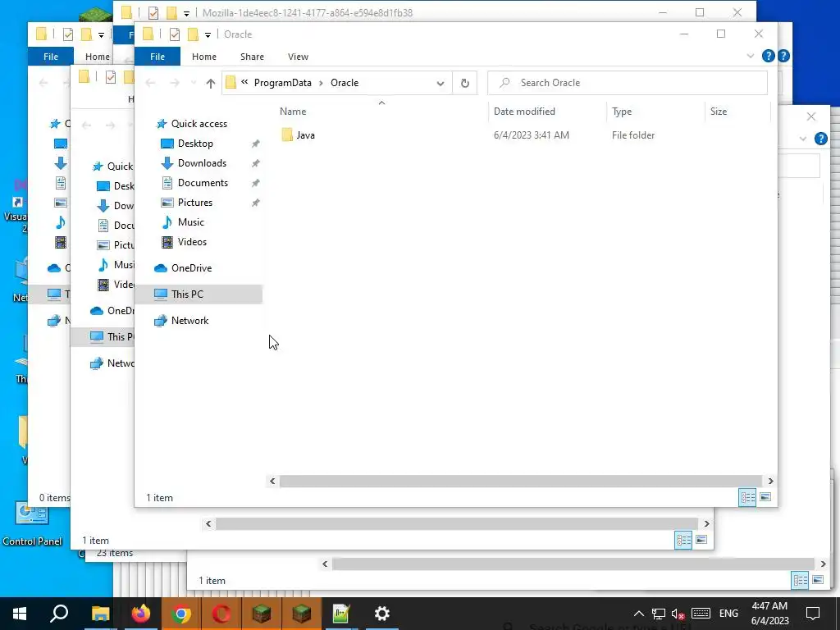Click Details view toggle in bottom background window
840x630 pixels.
[800, 580]
